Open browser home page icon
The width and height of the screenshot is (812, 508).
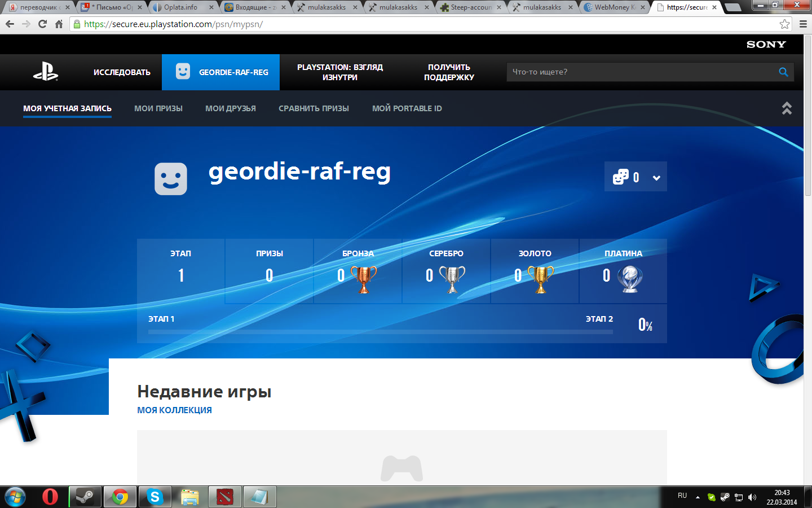[59, 24]
